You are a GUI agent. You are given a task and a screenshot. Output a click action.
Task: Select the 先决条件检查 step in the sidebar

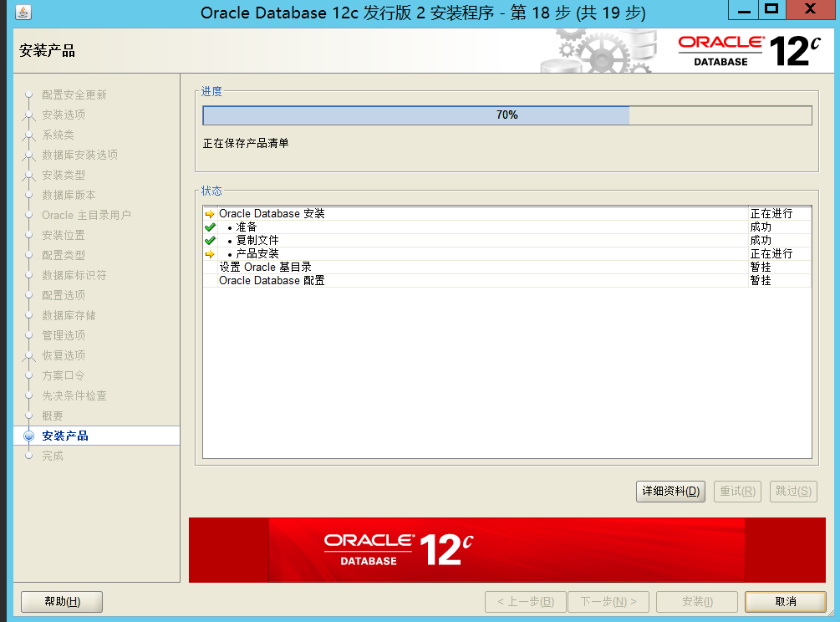(69, 395)
